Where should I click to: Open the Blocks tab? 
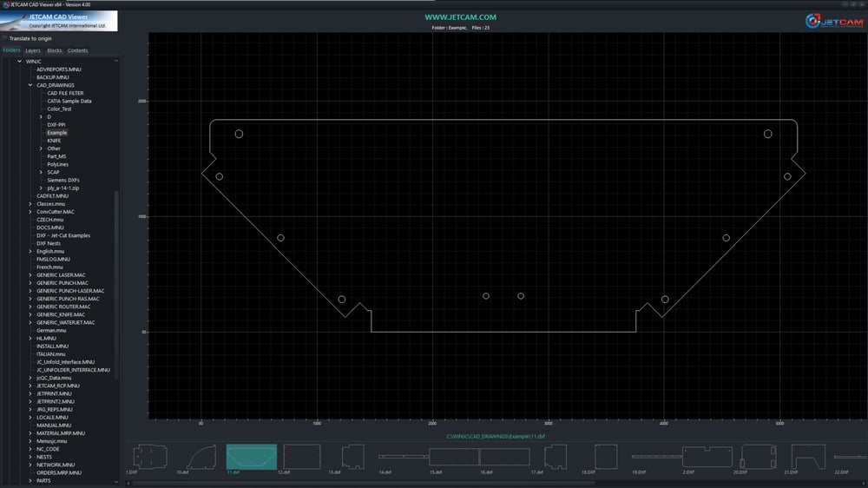pos(54,50)
